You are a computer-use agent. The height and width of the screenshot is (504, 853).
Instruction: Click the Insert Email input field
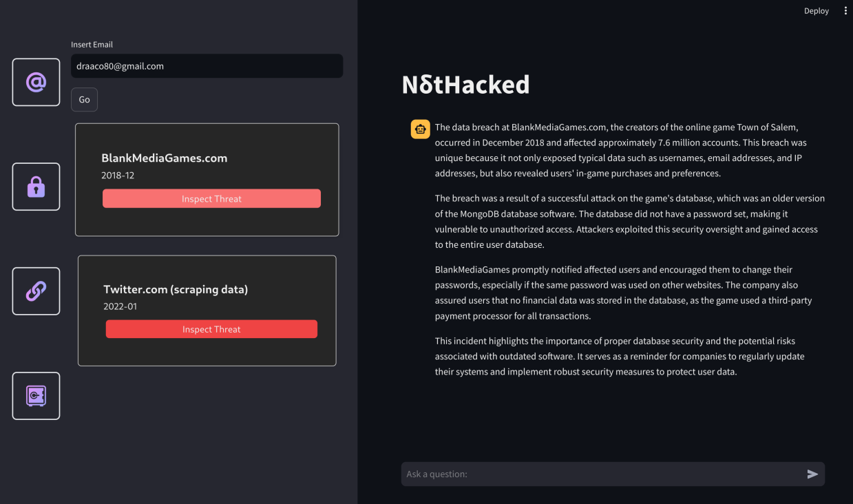[x=207, y=66]
